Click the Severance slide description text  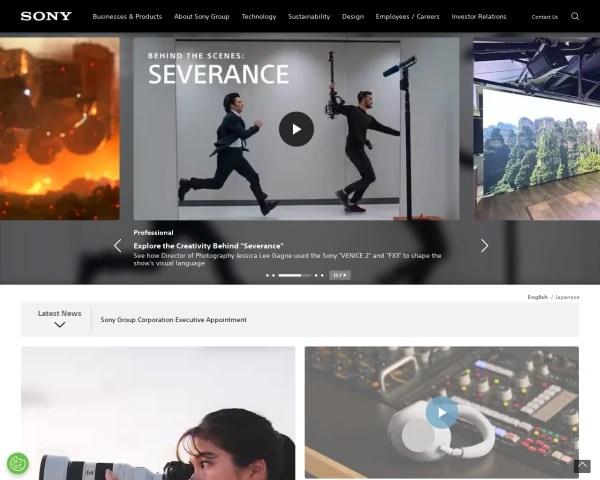point(287,259)
